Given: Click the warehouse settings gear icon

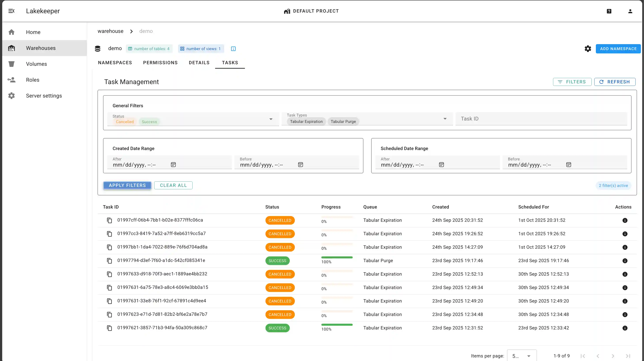Looking at the screenshot, I should pos(588,49).
